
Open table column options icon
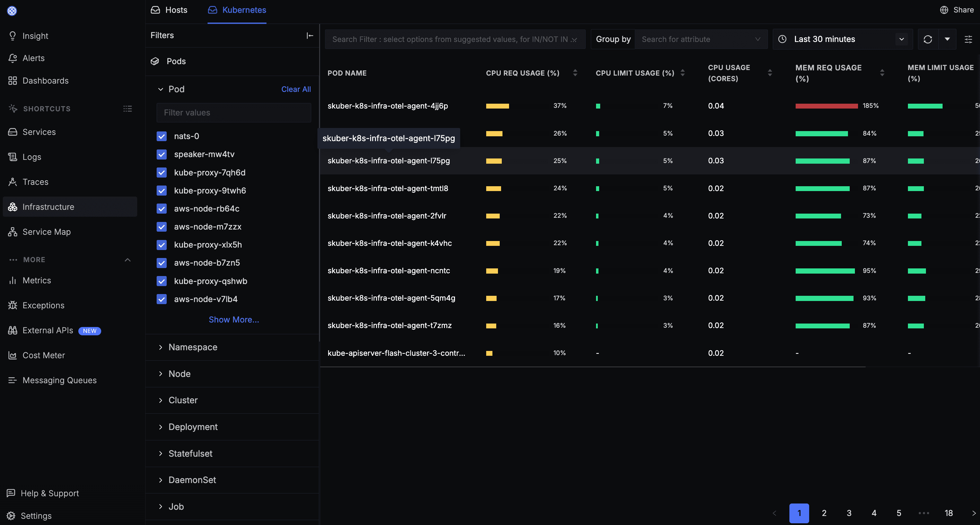[x=968, y=39]
